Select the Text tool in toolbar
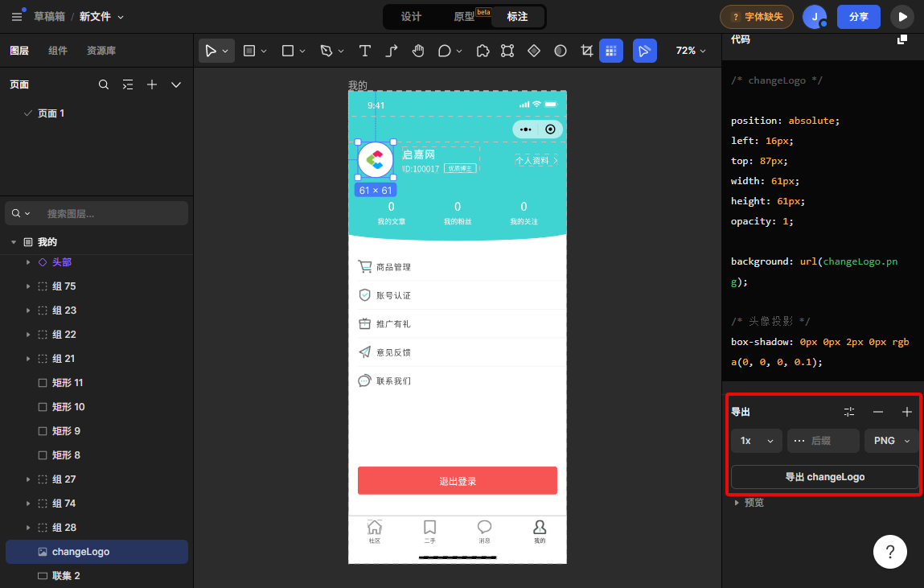Screen dimensions: 924x588 click(x=364, y=51)
